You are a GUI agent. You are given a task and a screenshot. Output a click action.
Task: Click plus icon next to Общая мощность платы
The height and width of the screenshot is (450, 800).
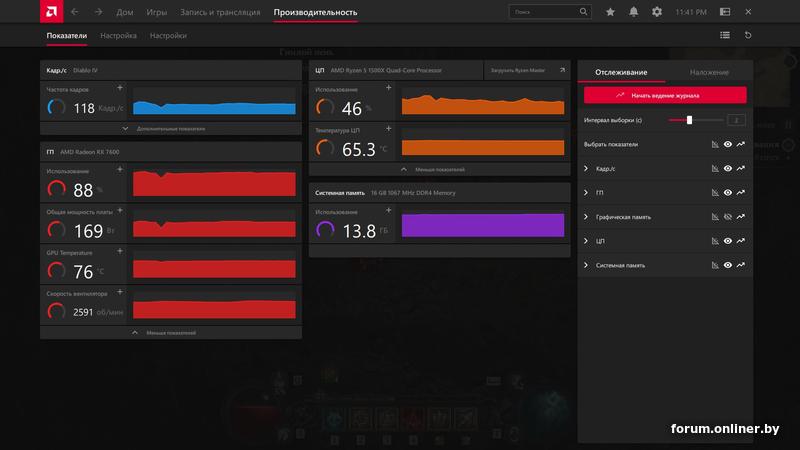120,210
